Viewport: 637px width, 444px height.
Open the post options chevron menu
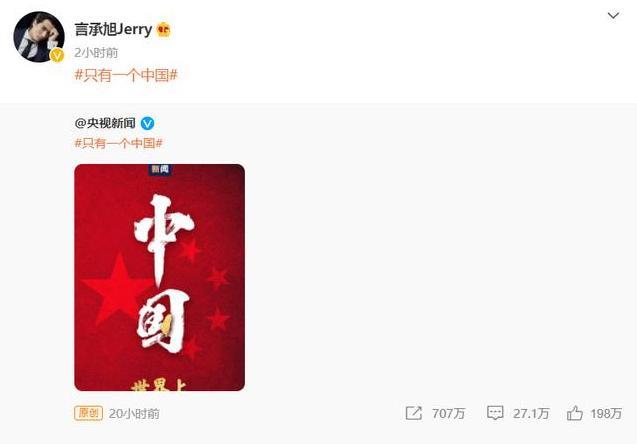point(613,16)
